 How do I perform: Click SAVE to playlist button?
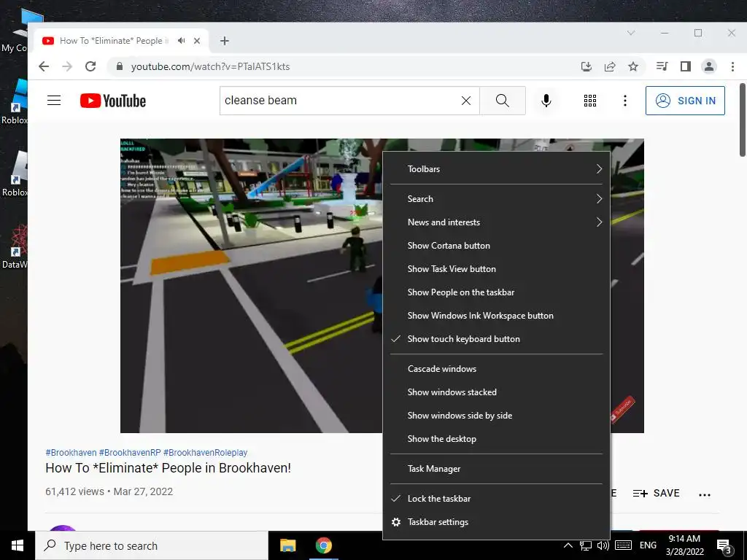pos(657,494)
